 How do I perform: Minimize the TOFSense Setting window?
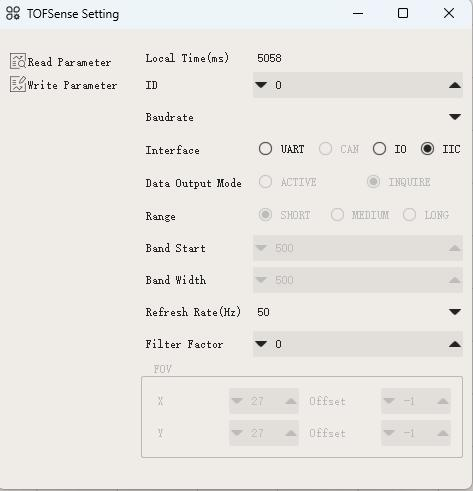coord(358,13)
